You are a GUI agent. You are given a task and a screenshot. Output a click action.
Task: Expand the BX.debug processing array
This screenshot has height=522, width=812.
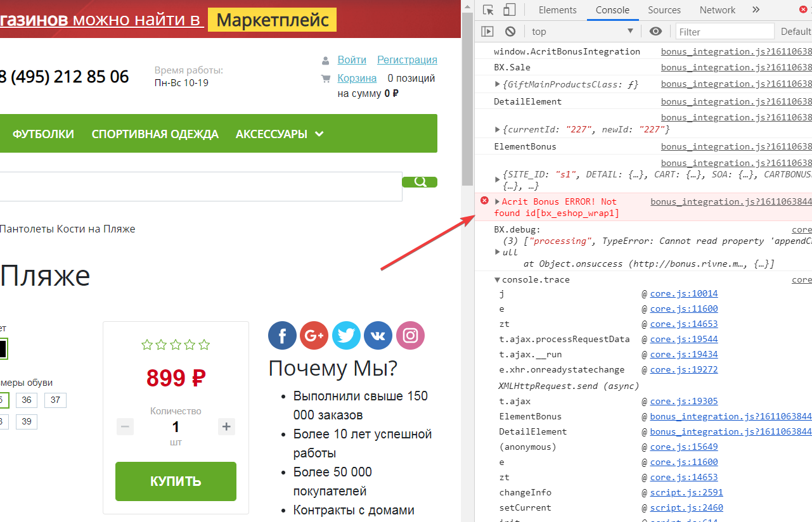(498, 251)
